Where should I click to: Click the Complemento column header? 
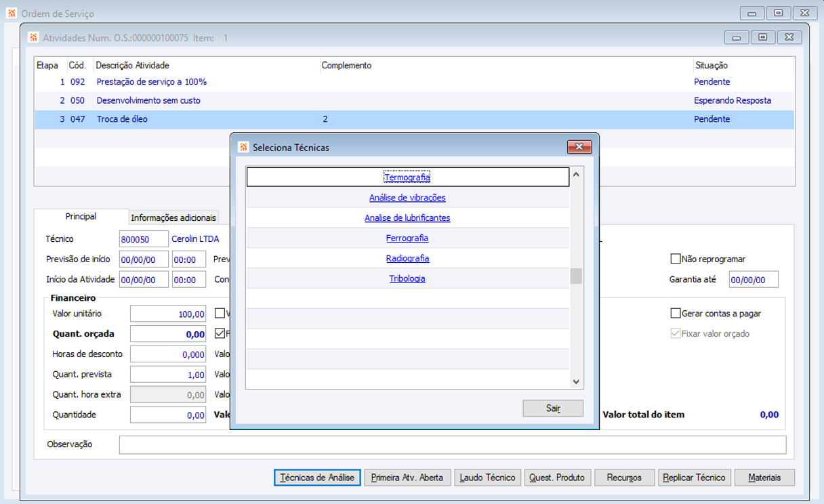pyautogui.click(x=346, y=66)
